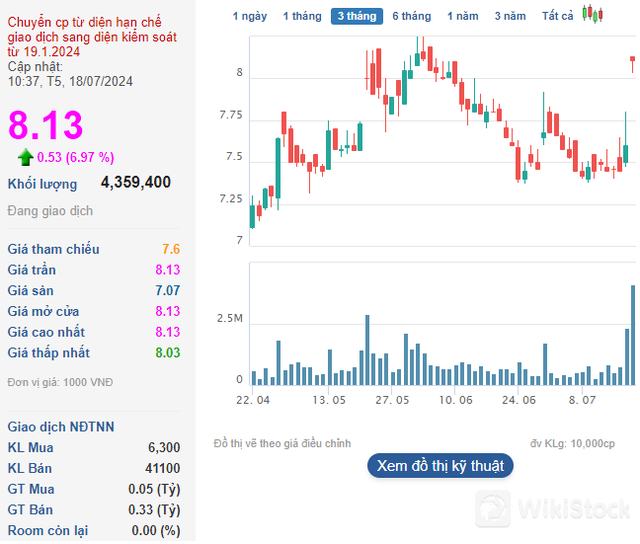Click the 'Giá thấp nhất' value 8.03

pyautogui.click(x=167, y=353)
